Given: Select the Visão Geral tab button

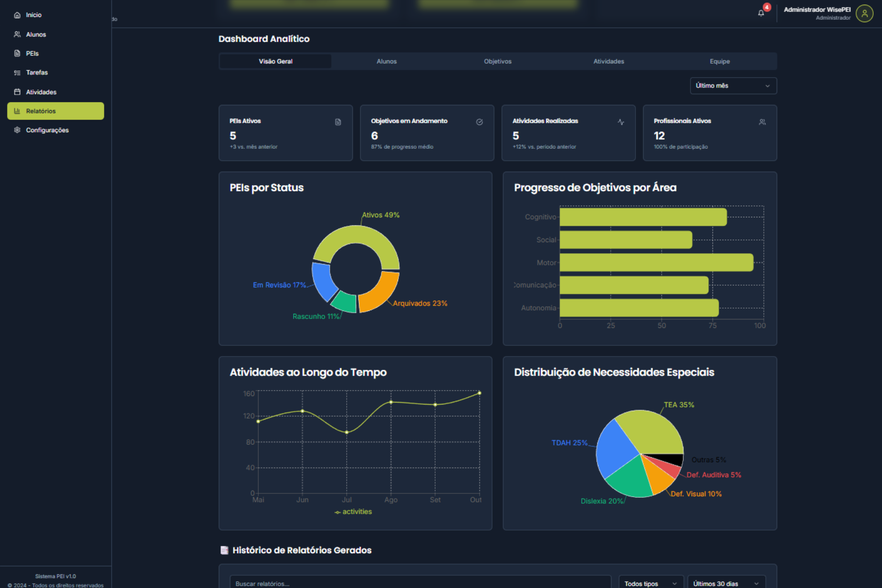Looking at the screenshot, I should [275, 61].
